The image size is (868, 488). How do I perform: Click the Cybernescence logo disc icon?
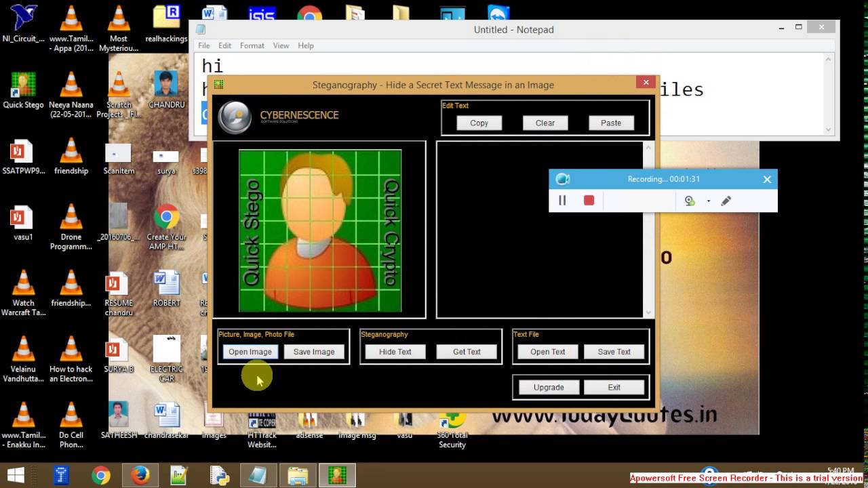[x=235, y=117]
